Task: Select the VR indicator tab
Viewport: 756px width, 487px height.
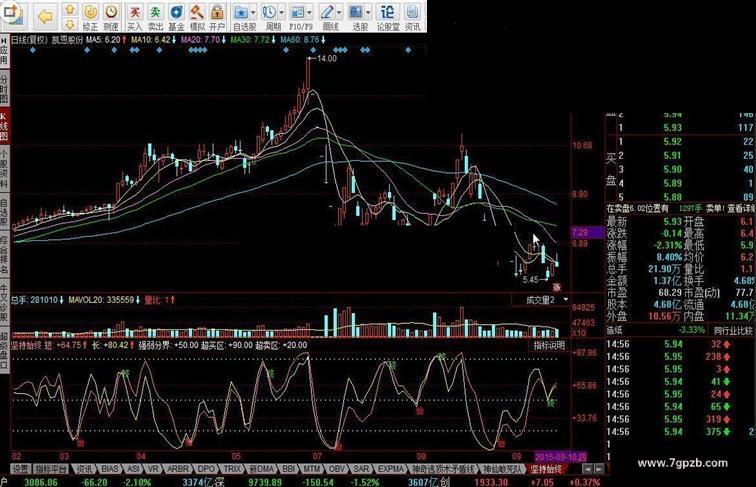Action: click(x=153, y=469)
